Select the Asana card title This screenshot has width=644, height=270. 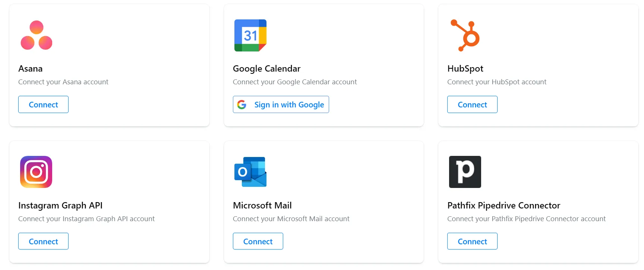coord(31,69)
